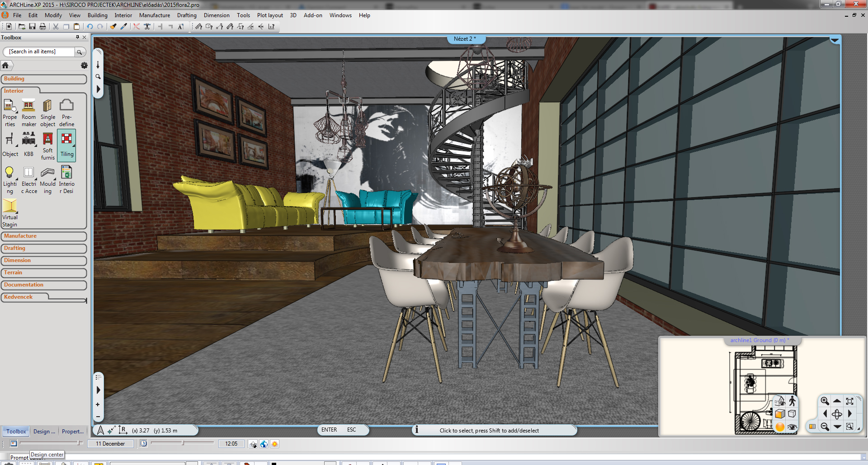Click the ESC button in viewport

351,430
